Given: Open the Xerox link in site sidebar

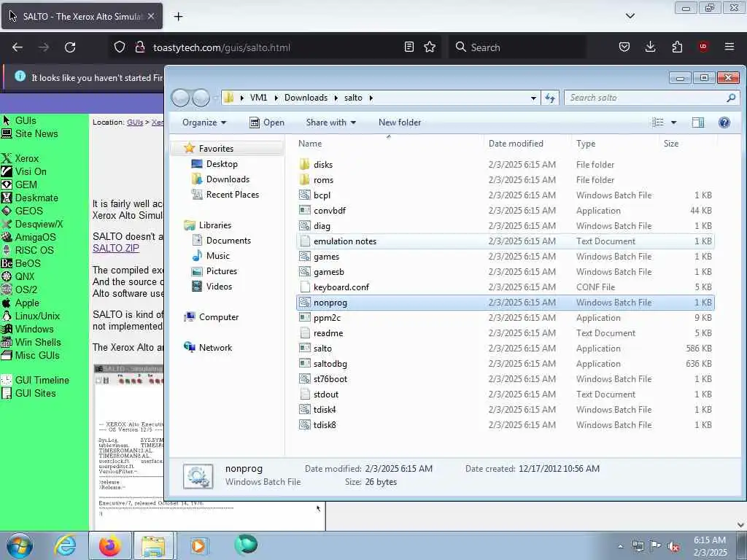Looking at the screenshot, I should [27, 158].
